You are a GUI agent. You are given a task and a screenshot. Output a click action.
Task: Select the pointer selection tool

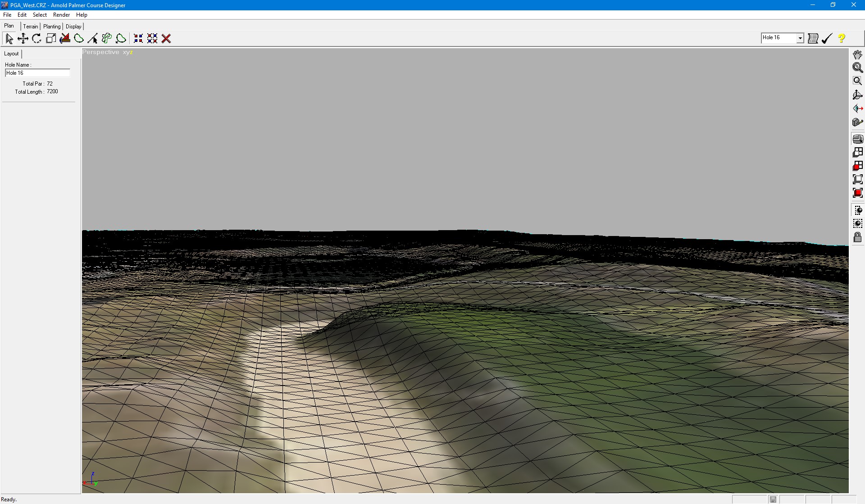click(x=9, y=38)
